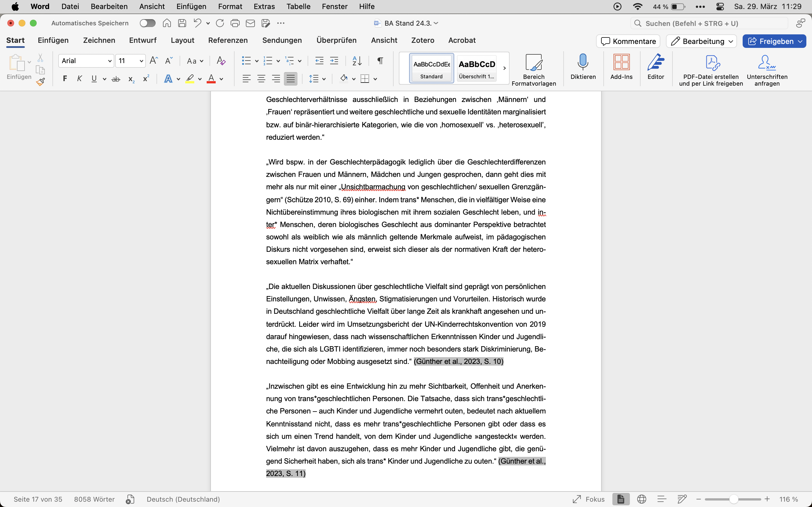Show paragraph marks with pilcrow icon
This screenshot has height=507, width=812.
pyautogui.click(x=380, y=61)
